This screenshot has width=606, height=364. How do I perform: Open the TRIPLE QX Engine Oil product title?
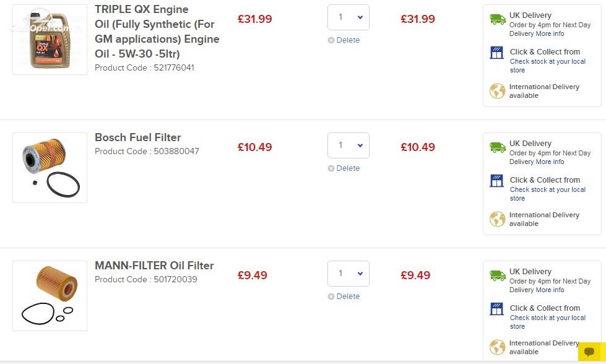click(x=157, y=32)
